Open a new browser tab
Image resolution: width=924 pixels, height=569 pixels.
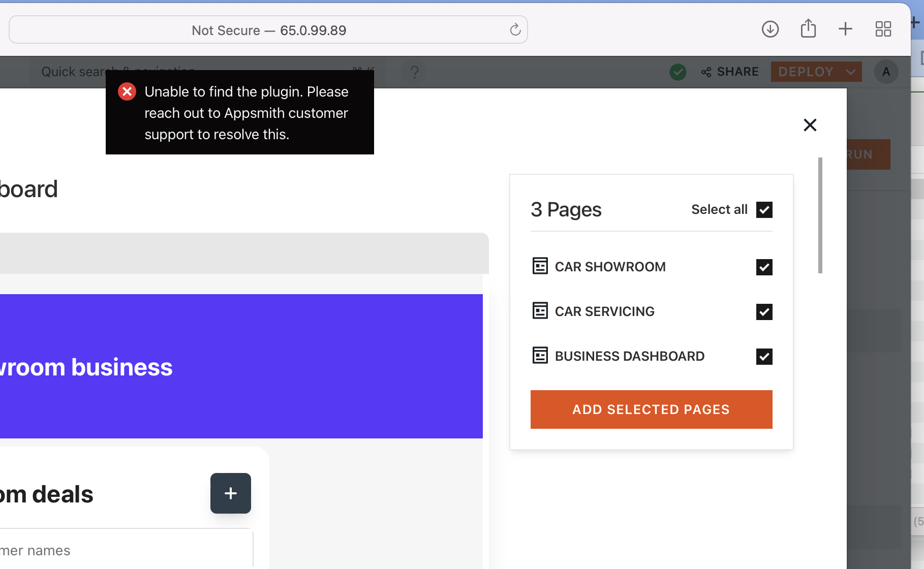tap(845, 29)
